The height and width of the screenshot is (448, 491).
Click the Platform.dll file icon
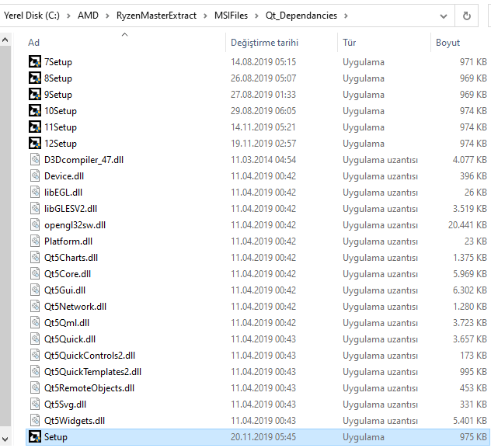click(35, 241)
